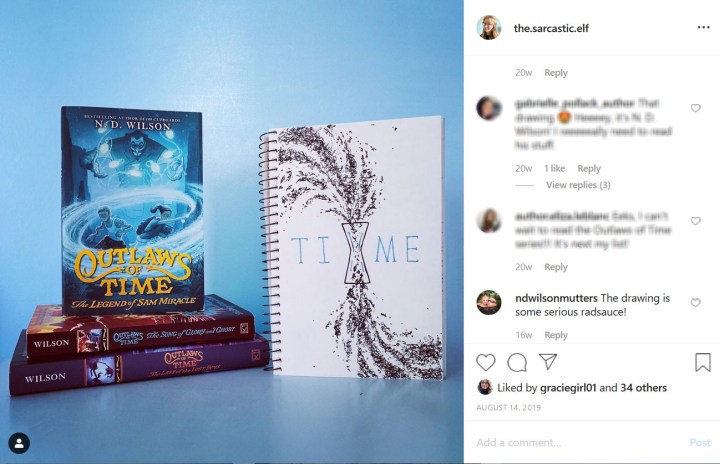Click the 1 like count on comment

point(554,168)
